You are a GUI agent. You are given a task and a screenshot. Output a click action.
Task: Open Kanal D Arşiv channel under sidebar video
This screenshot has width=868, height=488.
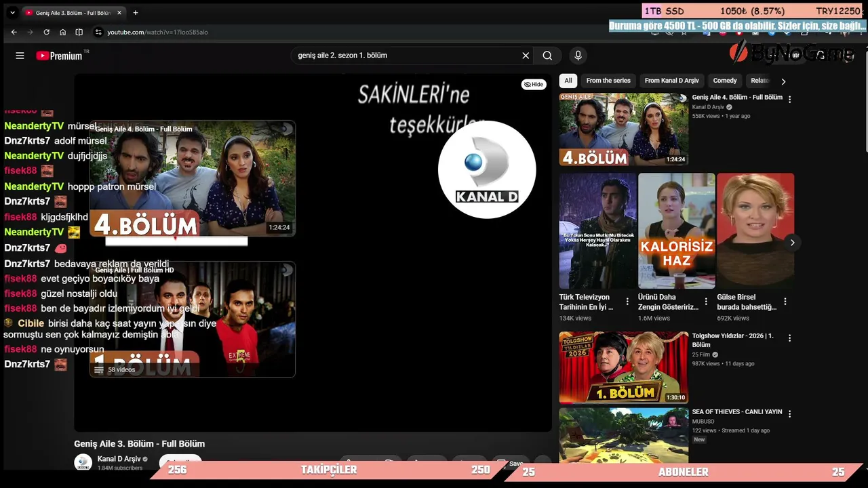[x=708, y=107]
